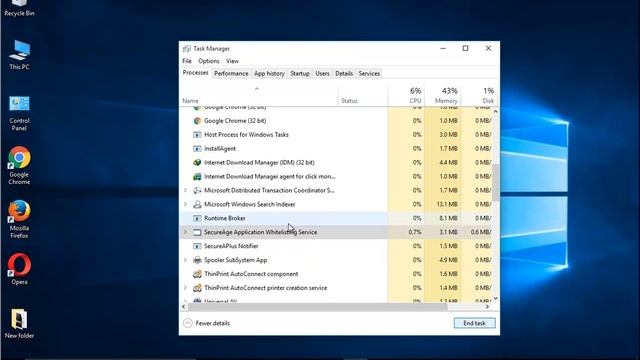Expand Microsoft Distributed Transaction Coordinator row
The width and height of the screenshot is (640, 360).
(x=185, y=190)
